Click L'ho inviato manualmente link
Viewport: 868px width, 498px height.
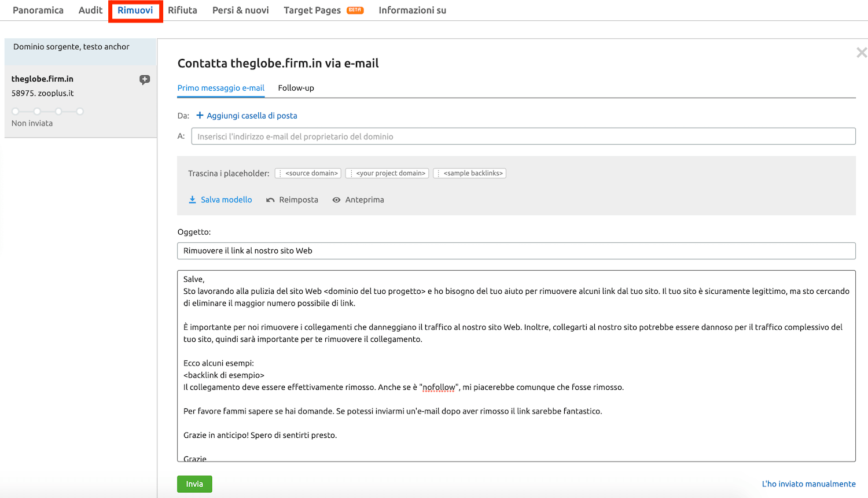click(x=808, y=484)
